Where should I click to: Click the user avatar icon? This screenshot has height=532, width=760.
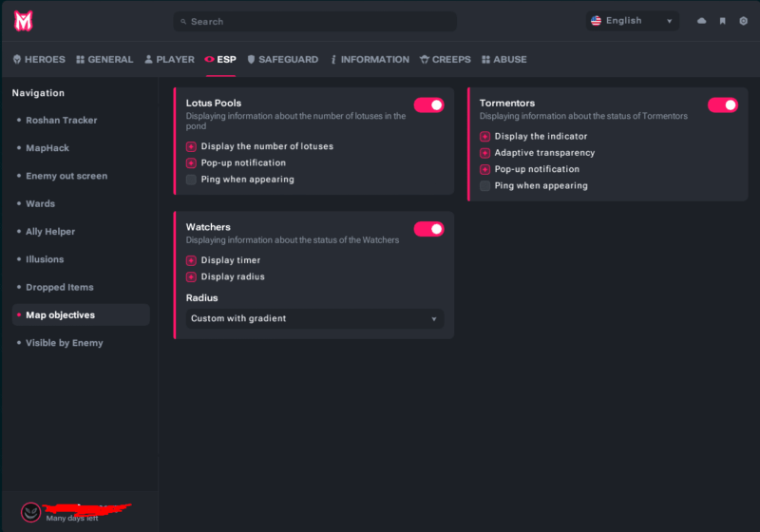(x=31, y=512)
